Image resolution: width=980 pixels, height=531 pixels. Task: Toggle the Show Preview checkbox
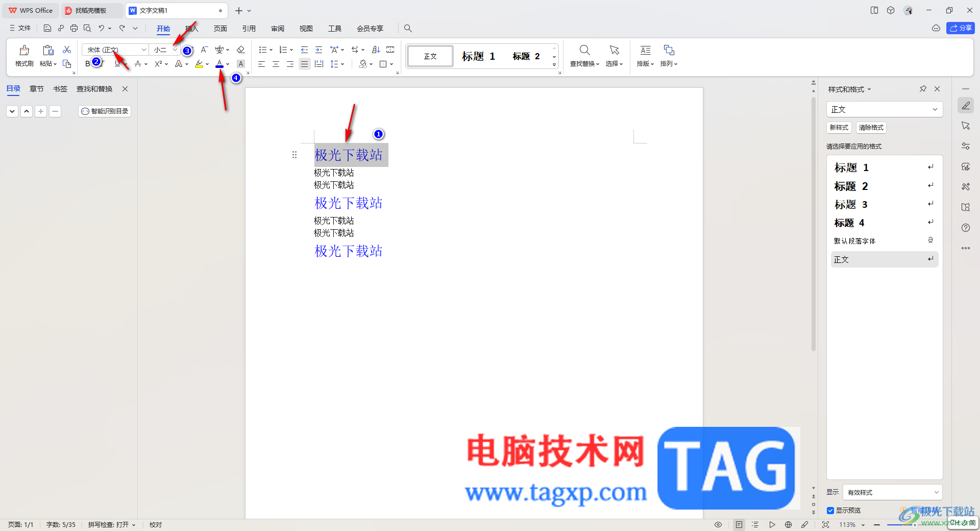[x=830, y=511]
